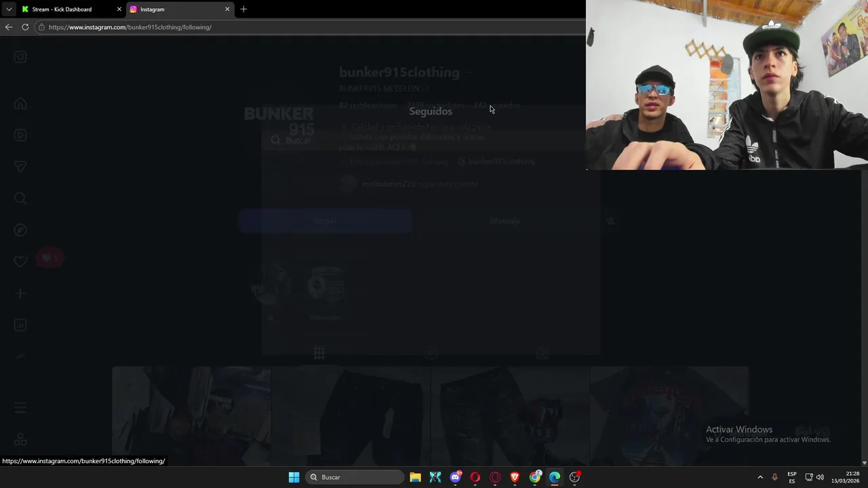Open the first post thumbnail in grid
Viewport: 868px width, 488px height.
pyautogui.click(x=191, y=415)
